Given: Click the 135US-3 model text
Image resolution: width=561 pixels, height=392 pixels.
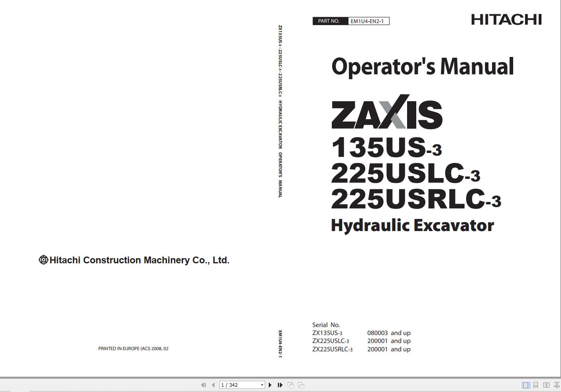Looking at the screenshot, I should pyautogui.click(x=386, y=147).
